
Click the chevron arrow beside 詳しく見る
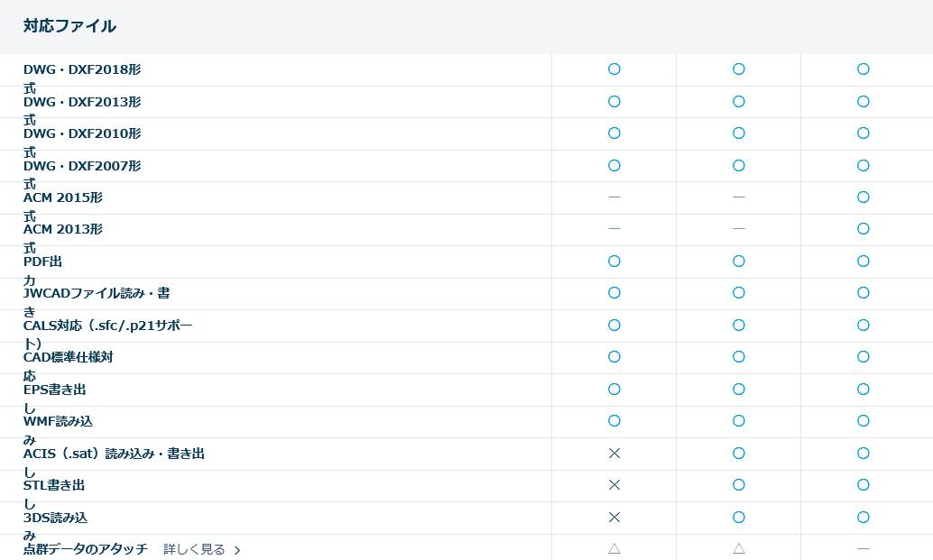237,550
